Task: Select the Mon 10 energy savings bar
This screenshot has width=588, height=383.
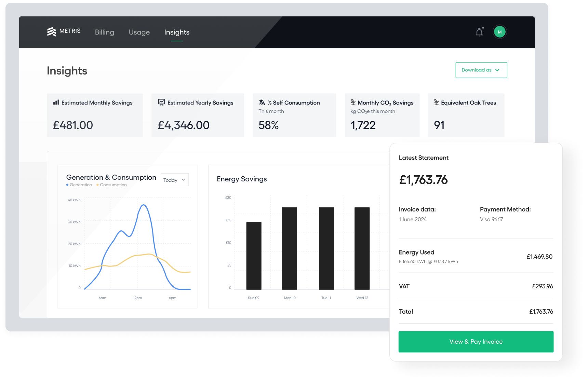Action: tap(289, 248)
